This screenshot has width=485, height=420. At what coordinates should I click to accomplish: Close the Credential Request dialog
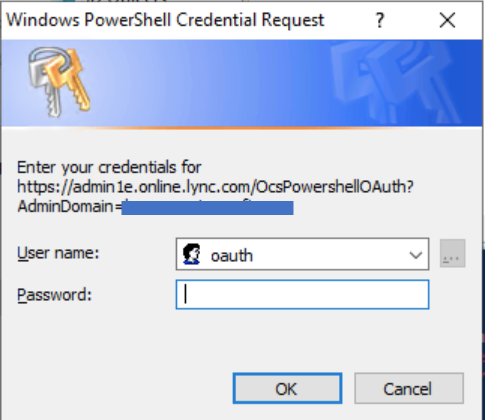click(447, 21)
